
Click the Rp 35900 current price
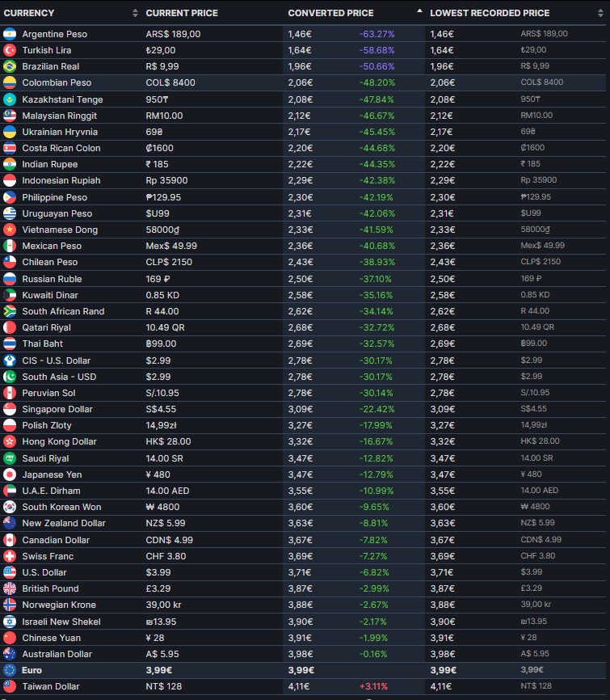coord(166,180)
